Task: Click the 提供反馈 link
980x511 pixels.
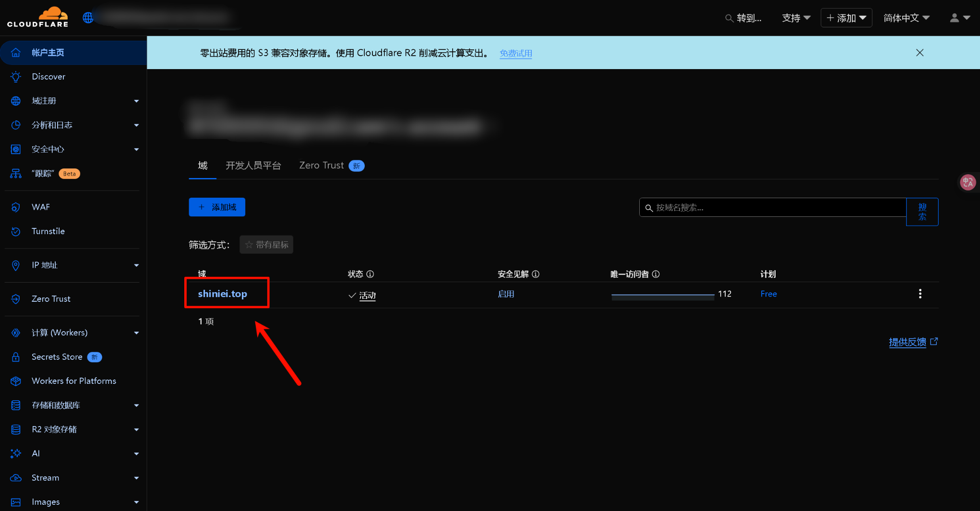Action: [x=913, y=342]
